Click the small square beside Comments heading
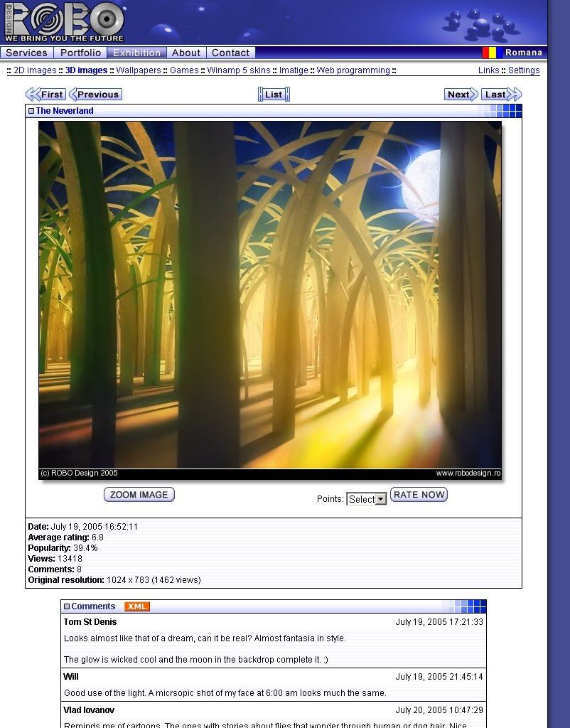The height and width of the screenshot is (728, 570). click(67, 606)
